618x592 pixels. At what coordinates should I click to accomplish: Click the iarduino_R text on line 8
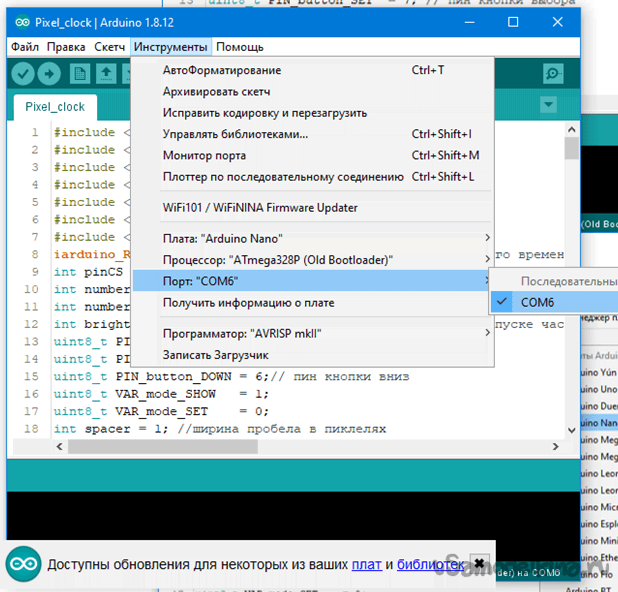(92, 254)
